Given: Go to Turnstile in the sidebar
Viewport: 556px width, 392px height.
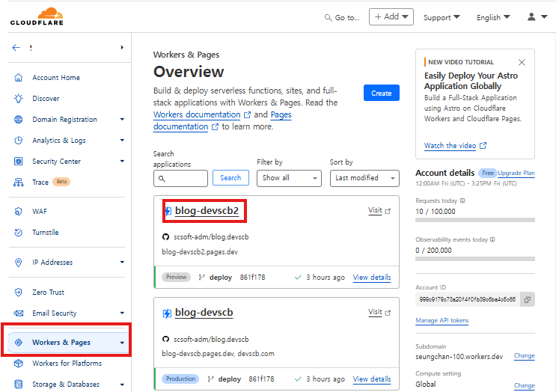Looking at the screenshot, I should click(46, 233).
